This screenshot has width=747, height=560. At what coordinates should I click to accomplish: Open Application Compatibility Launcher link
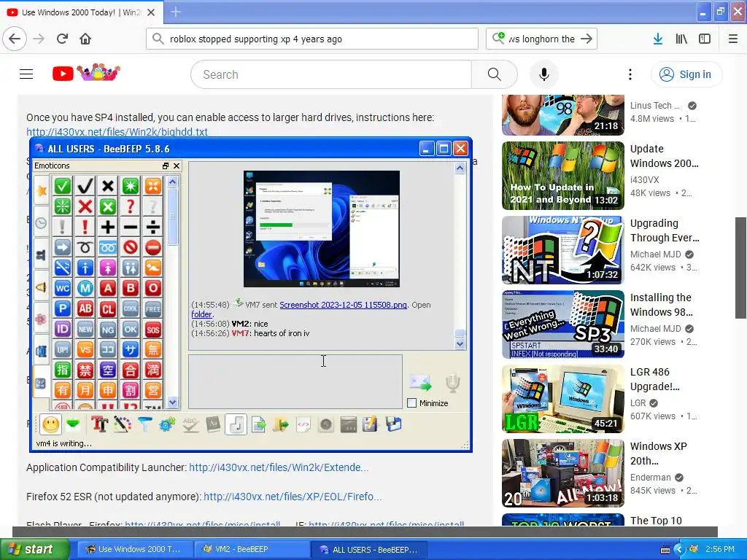(279, 467)
